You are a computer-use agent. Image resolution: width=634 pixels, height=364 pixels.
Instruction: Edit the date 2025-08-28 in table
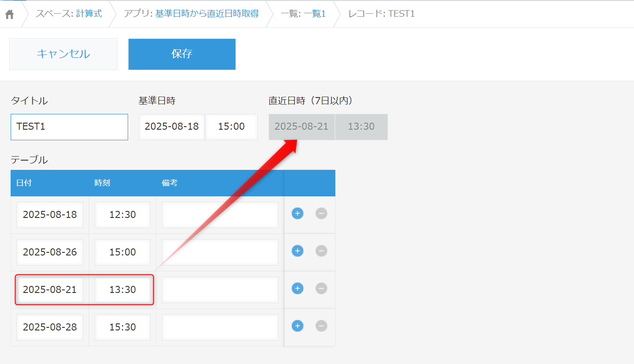click(50, 327)
